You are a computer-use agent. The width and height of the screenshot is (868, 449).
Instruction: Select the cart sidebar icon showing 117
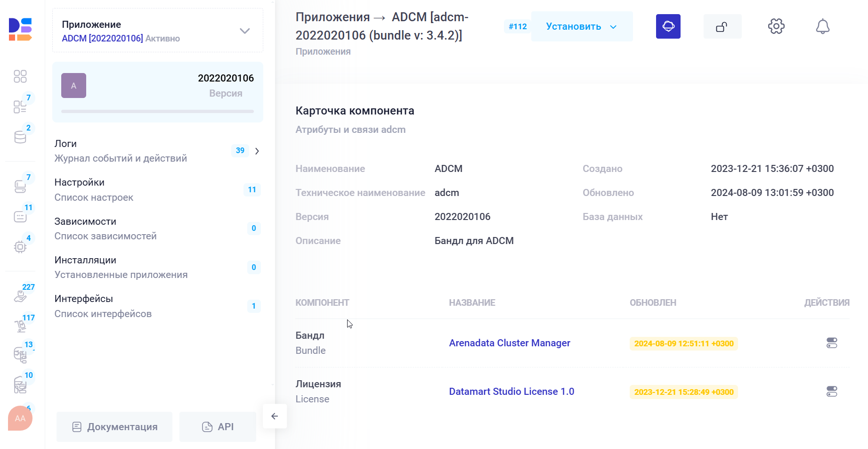(x=20, y=325)
